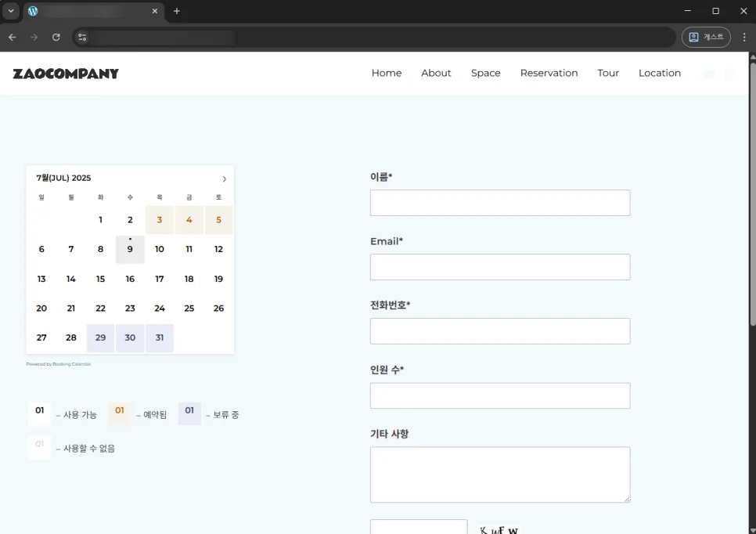
Task: Select July 15 in the calendar
Action: click(x=100, y=279)
